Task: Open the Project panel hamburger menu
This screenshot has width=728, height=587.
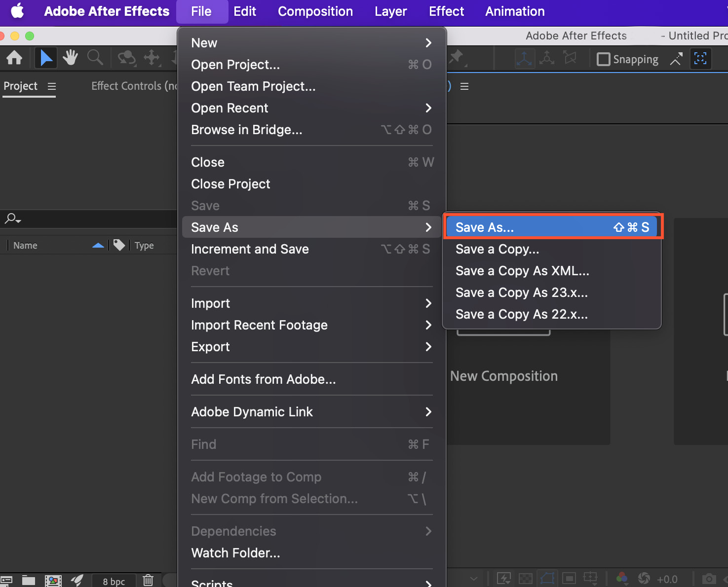Action: click(52, 86)
